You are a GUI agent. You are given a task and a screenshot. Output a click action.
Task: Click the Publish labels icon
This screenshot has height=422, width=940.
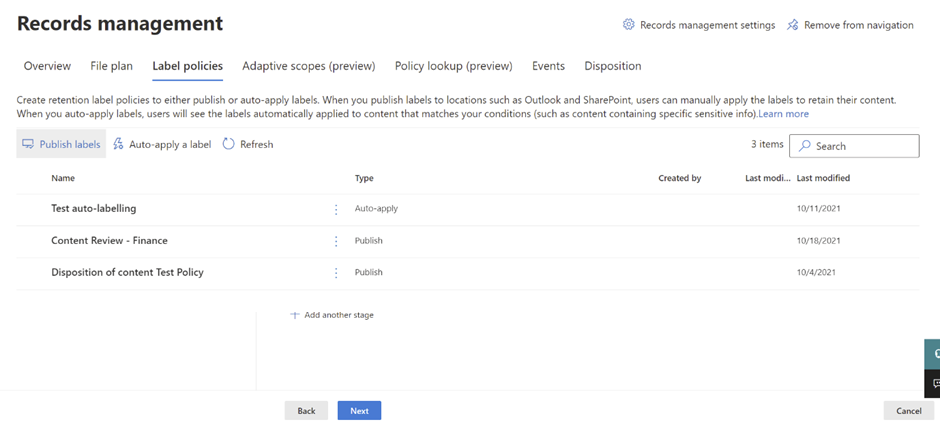(x=28, y=144)
